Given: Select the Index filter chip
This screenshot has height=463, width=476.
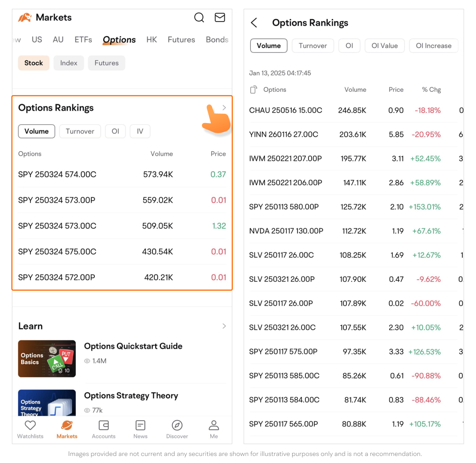Looking at the screenshot, I should pos(69,63).
